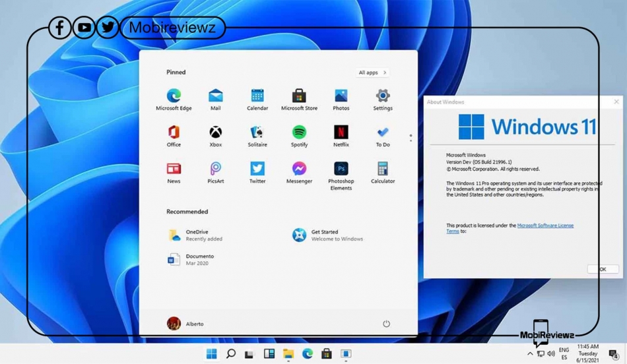Launch Photoshop Elements
Image resolution: width=627 pixels, height=364 pixels.
coord(341,176)
